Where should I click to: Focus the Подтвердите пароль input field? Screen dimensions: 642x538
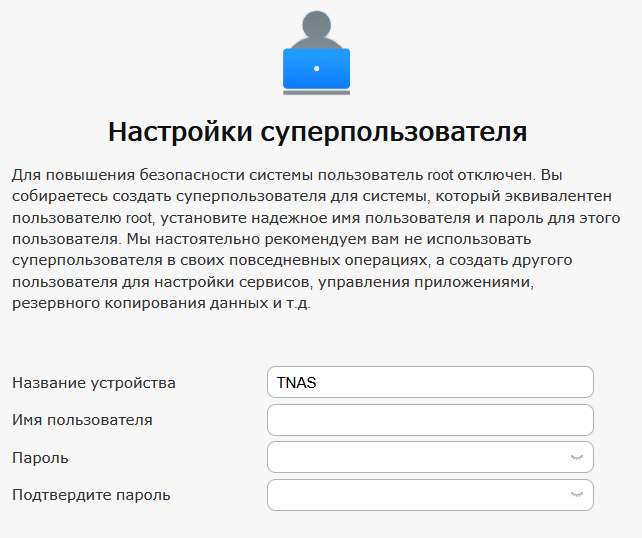point(430,495)
